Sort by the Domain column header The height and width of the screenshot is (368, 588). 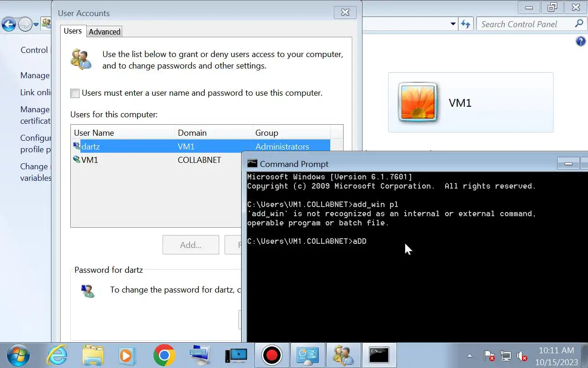tap(214, 132)
